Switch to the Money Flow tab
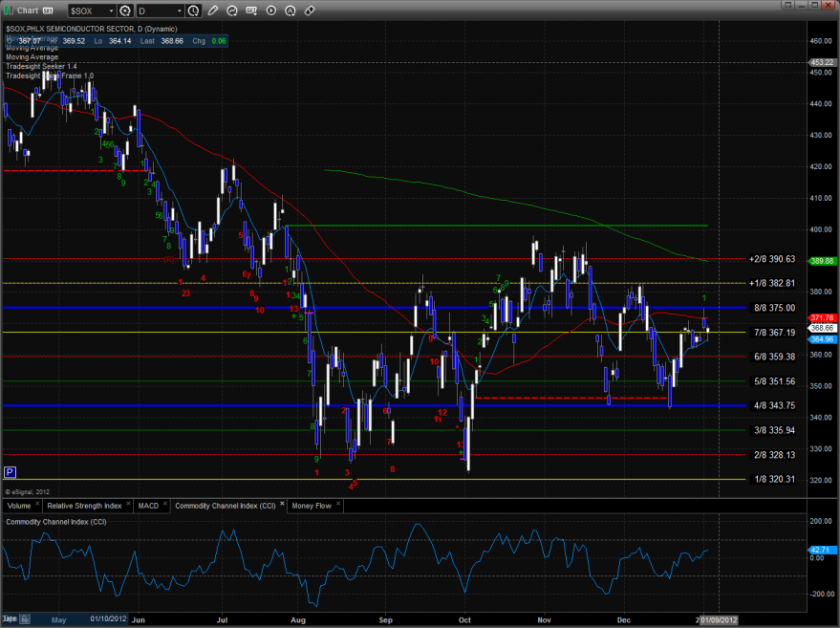 pos(312,506)
